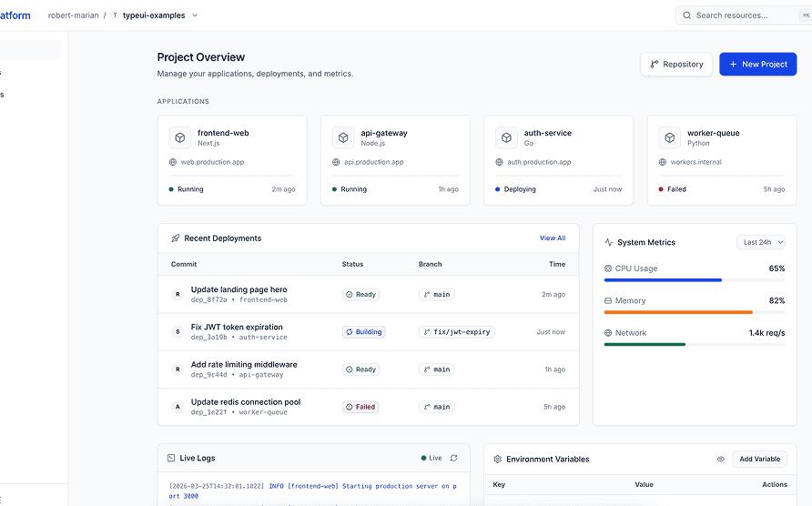Click the auth-service cube icon
Image resolution: width=812 pixels, height=506 pixels.
(506, 137)
